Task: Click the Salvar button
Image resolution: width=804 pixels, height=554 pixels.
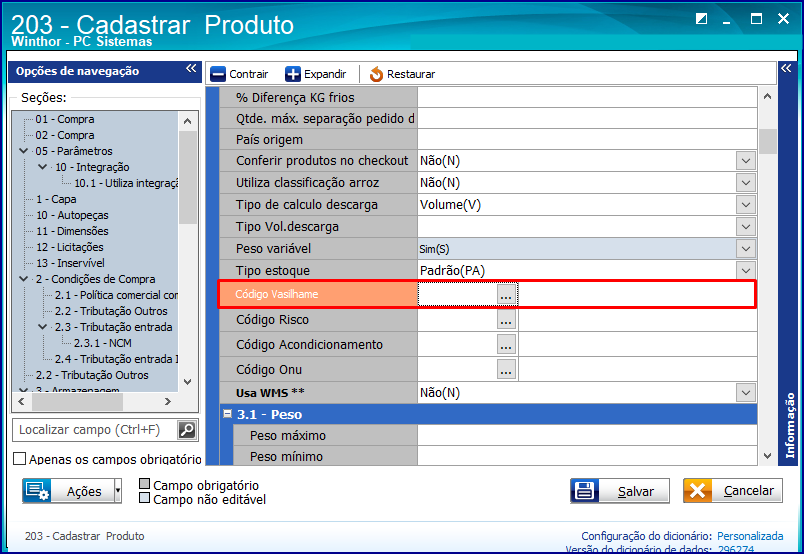Action: pos(620,491)
